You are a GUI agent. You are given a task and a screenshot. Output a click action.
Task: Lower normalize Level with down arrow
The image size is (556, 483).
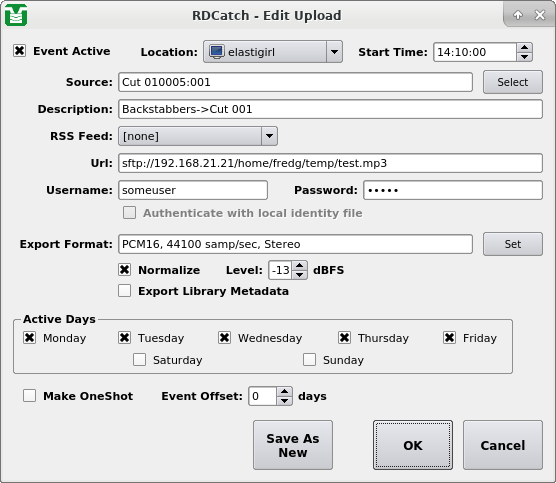[300, 275]
